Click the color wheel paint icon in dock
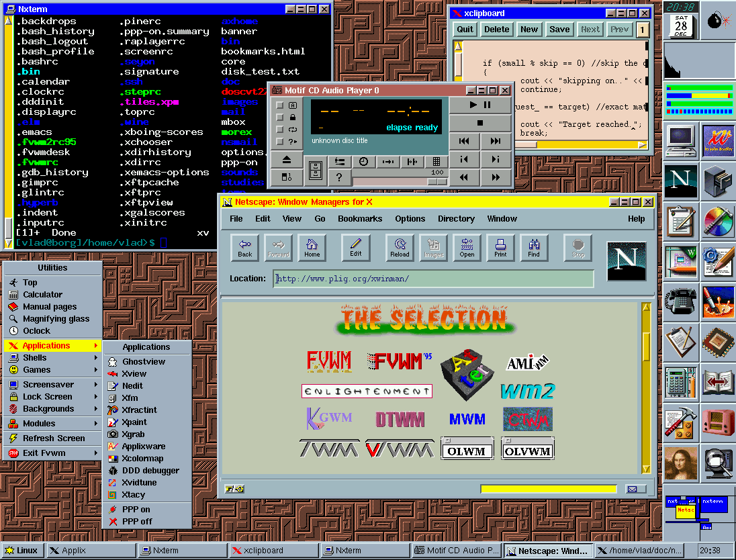Screen dimensions: 736x560 click(x=718, y=221)
